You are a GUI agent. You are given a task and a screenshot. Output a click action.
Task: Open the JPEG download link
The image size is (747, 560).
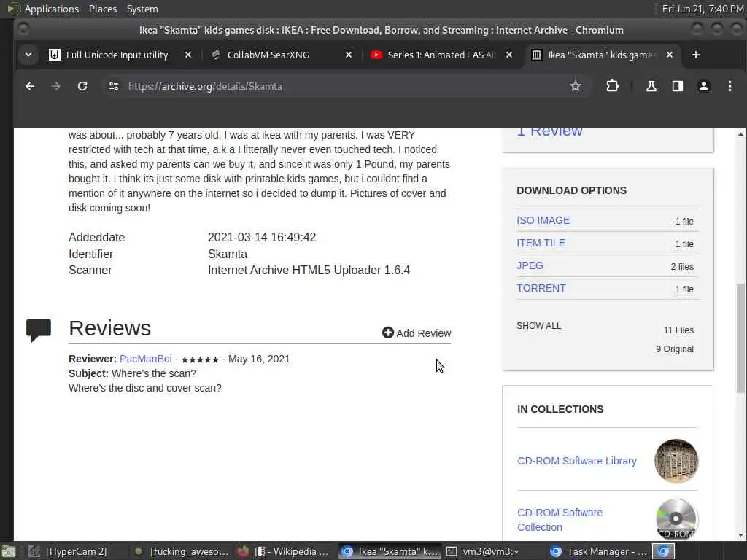530,265
